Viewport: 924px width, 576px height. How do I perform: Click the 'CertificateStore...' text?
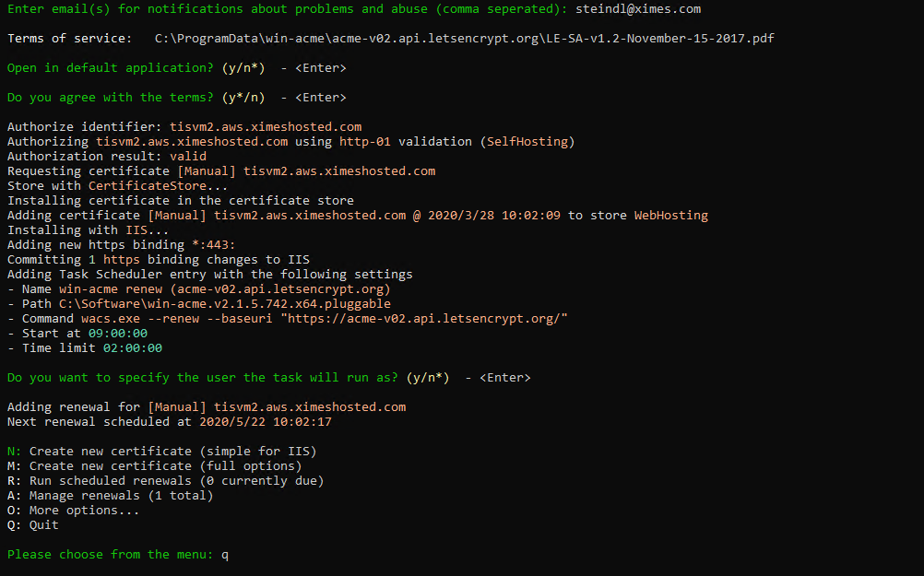pos(158,185)
